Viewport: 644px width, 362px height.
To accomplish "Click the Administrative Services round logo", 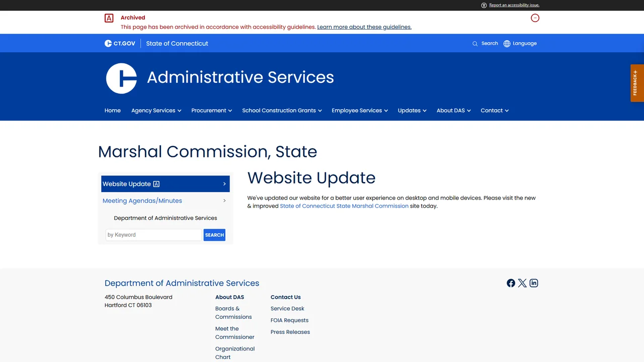I will click(121, 78).
